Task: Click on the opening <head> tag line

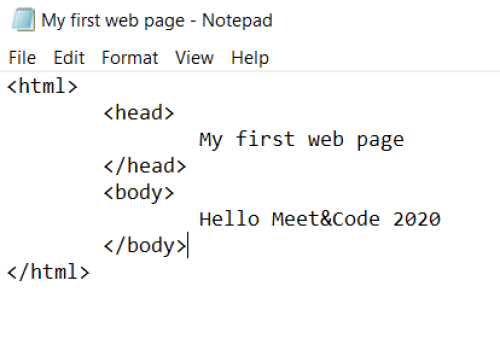Action: 139,113
